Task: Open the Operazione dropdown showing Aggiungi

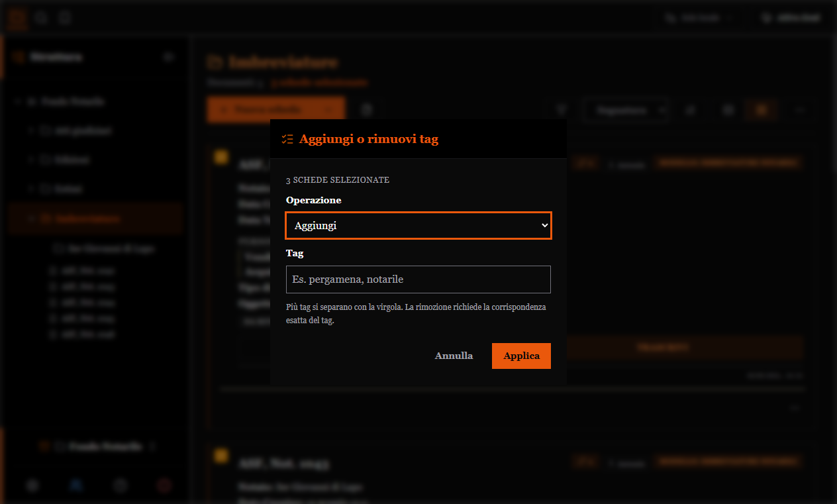Action: pyautogui.click(x=418, y=226)
